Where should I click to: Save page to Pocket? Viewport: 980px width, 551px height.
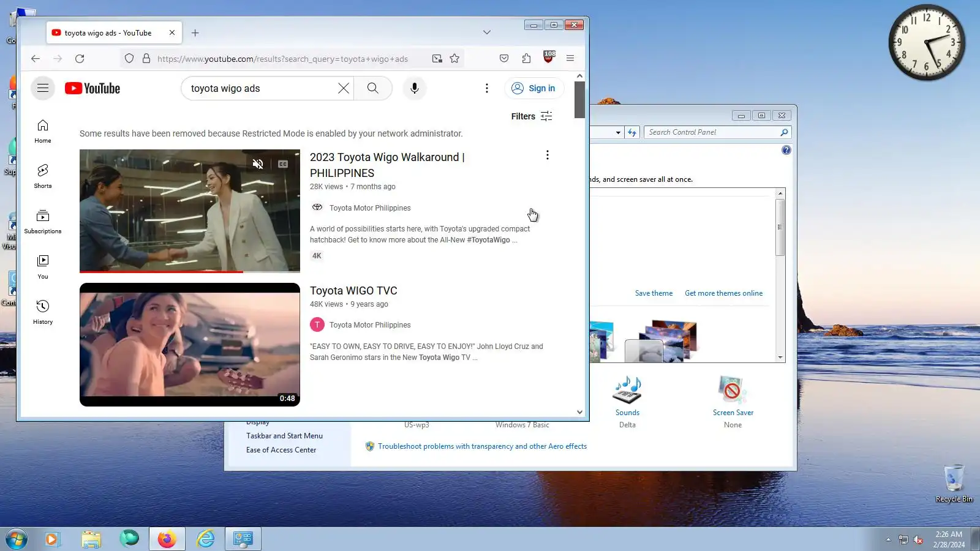504,59
